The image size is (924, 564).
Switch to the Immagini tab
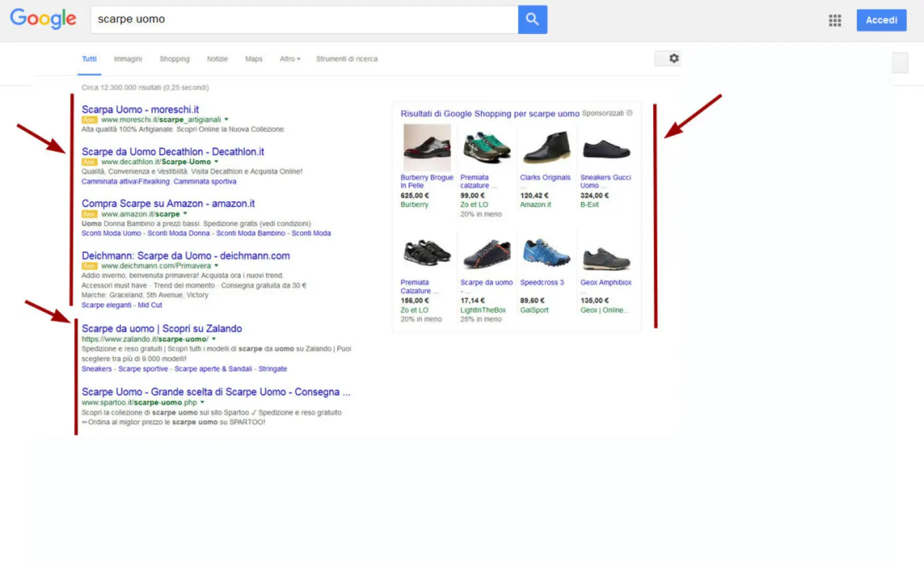[128, 59]
